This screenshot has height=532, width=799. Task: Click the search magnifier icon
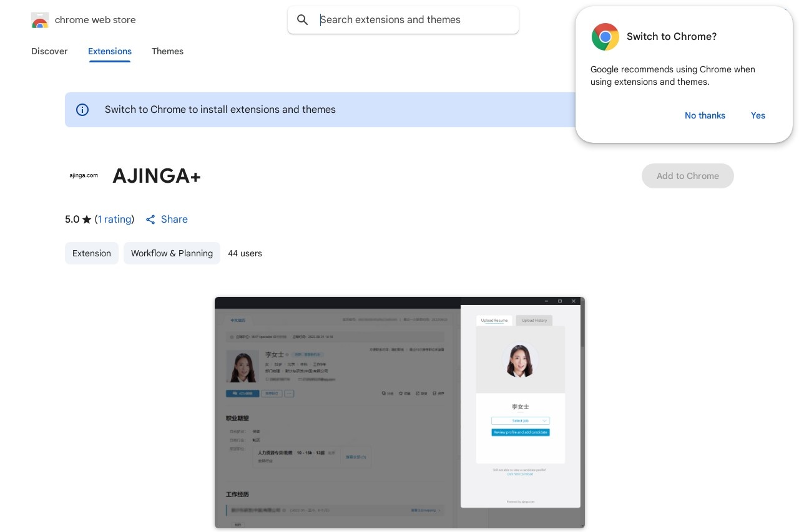pyautogui.click(x=303, y=20)
